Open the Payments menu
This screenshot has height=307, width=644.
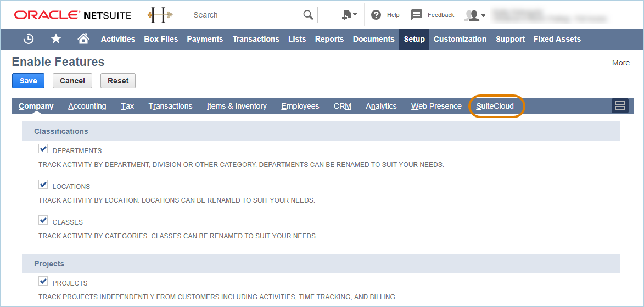point(205,39)
